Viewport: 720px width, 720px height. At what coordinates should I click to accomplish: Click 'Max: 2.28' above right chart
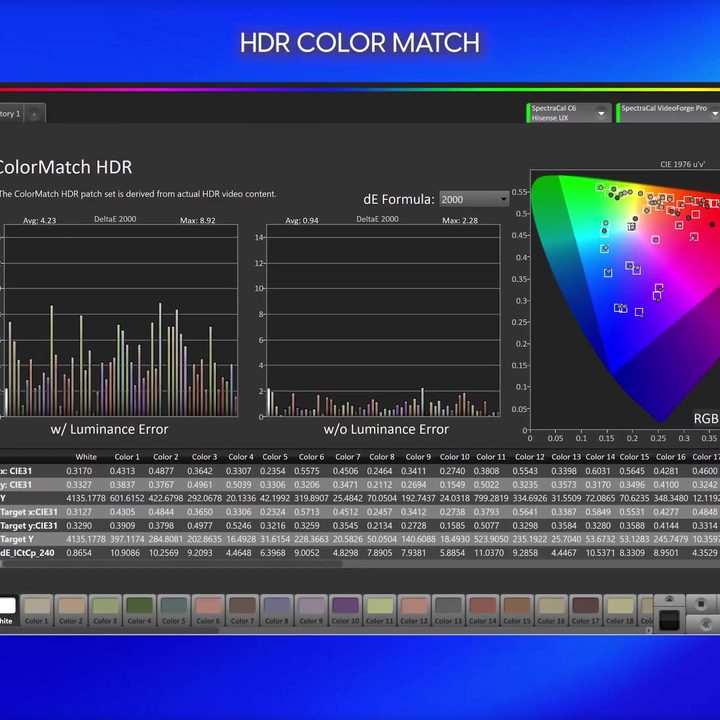460,220
